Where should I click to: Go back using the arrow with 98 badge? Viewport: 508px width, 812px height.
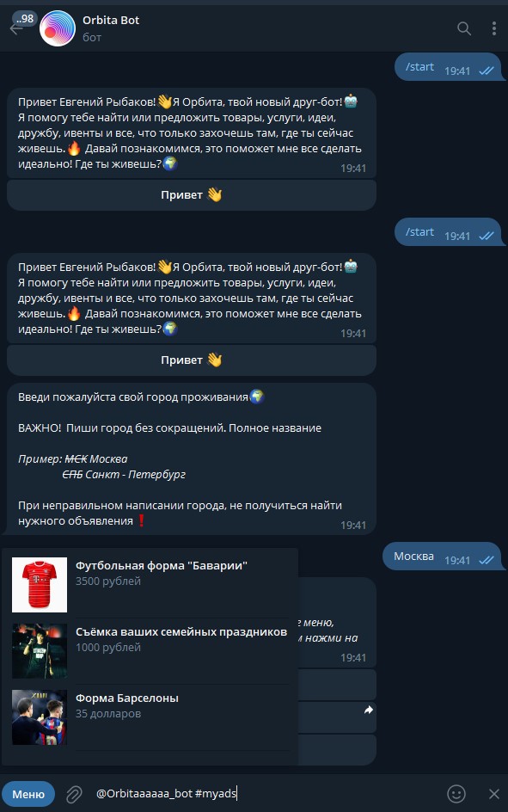(x=17, y=28)
